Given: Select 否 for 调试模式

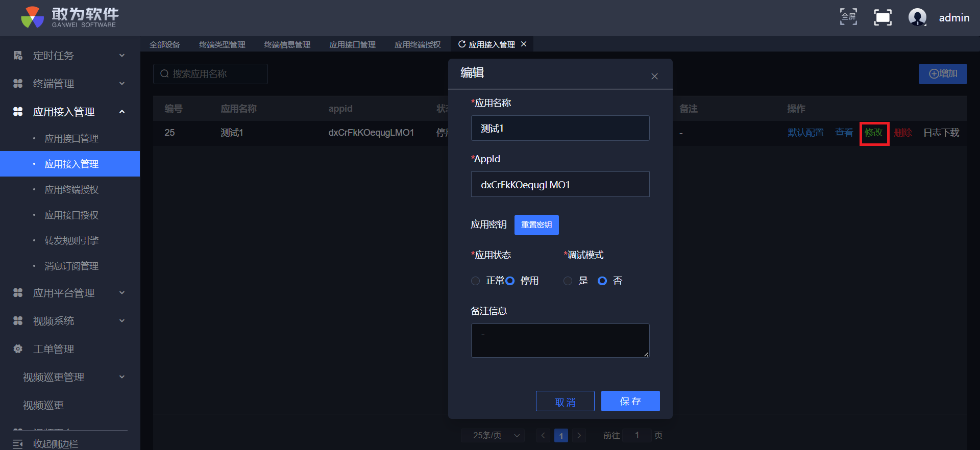Looking at the screenshot, I should [x=602, y=281].
